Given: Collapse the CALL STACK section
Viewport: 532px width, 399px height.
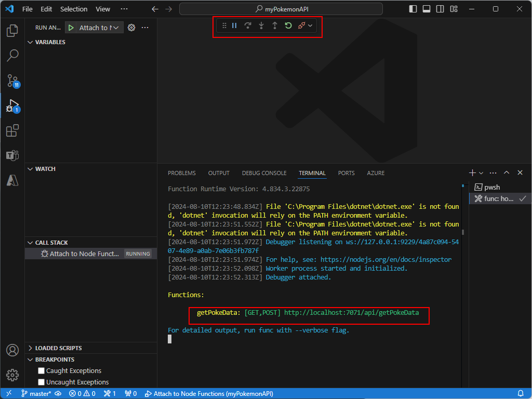Looking at the screenshot, I should pyautogui.click(x=30, y=243).
